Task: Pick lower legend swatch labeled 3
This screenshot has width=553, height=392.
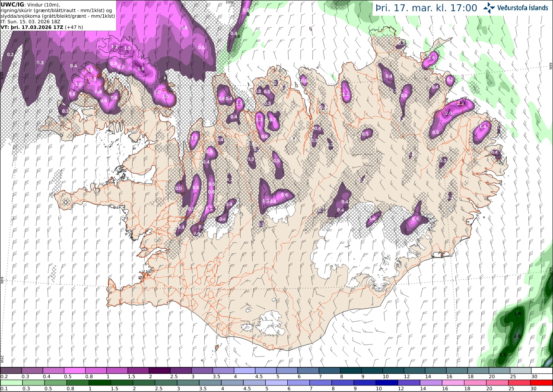Action: [x=188, y=383]
